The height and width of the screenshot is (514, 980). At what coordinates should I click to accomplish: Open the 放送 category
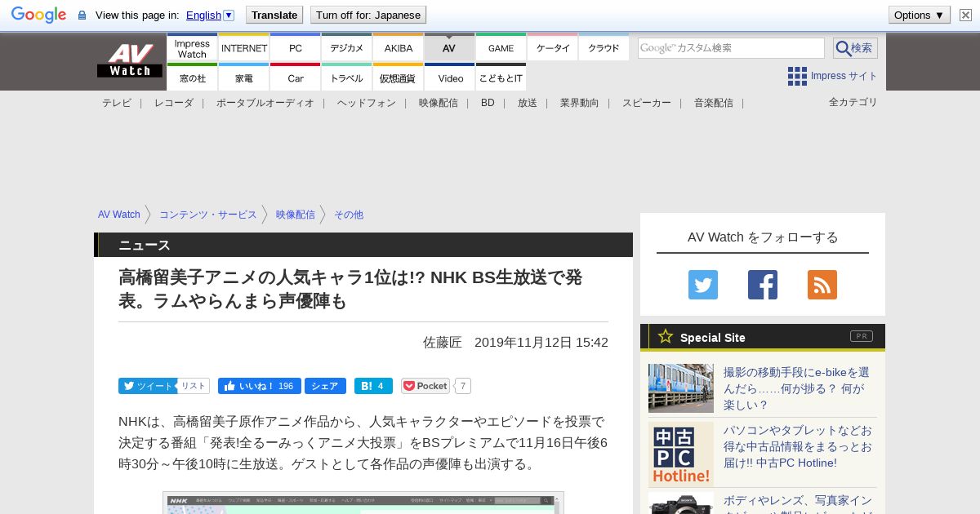click(528, 103)
